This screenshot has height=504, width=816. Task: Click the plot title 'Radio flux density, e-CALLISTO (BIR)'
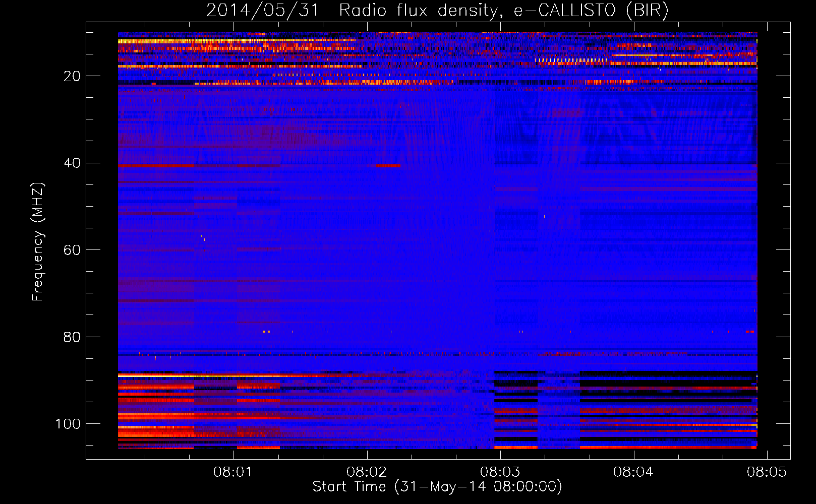[x=503, y=11]
